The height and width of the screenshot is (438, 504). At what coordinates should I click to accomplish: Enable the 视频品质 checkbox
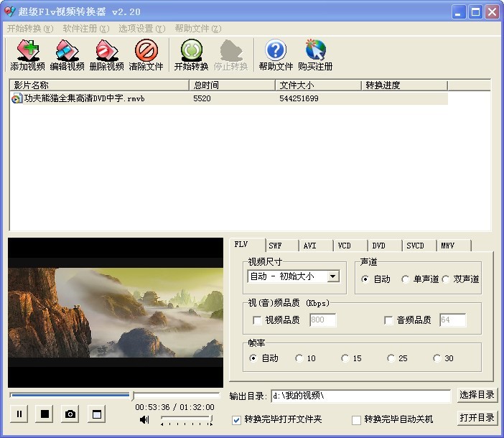click(x=257, y=320)
